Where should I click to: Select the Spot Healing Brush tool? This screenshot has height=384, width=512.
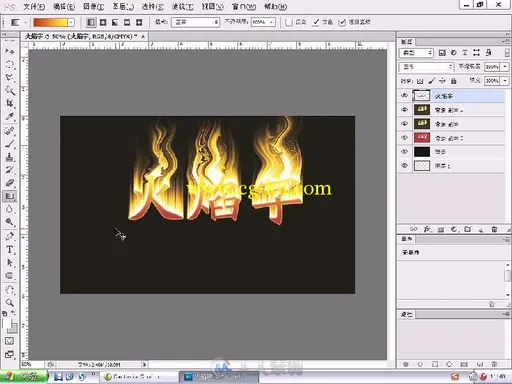[10, 131]
